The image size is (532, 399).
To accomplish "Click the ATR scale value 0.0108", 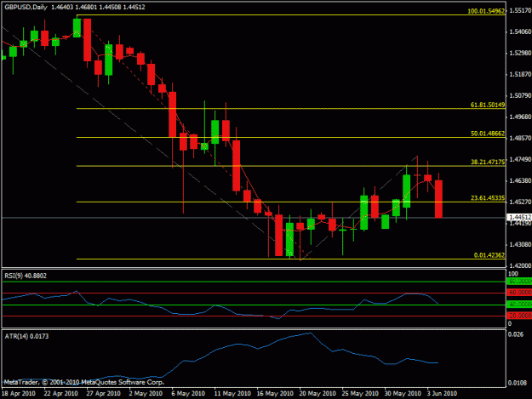I will [518, 383].
